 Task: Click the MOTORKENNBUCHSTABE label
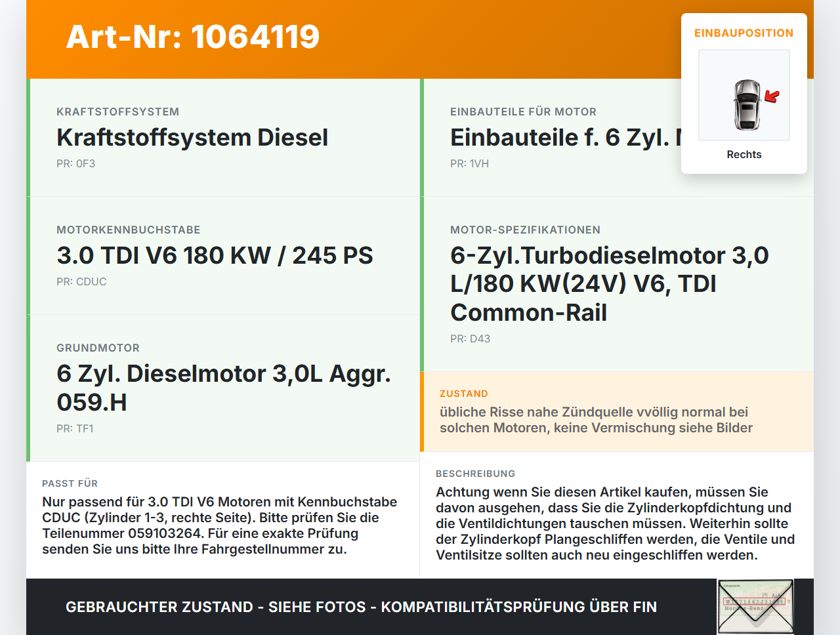[x=129, y=230]
